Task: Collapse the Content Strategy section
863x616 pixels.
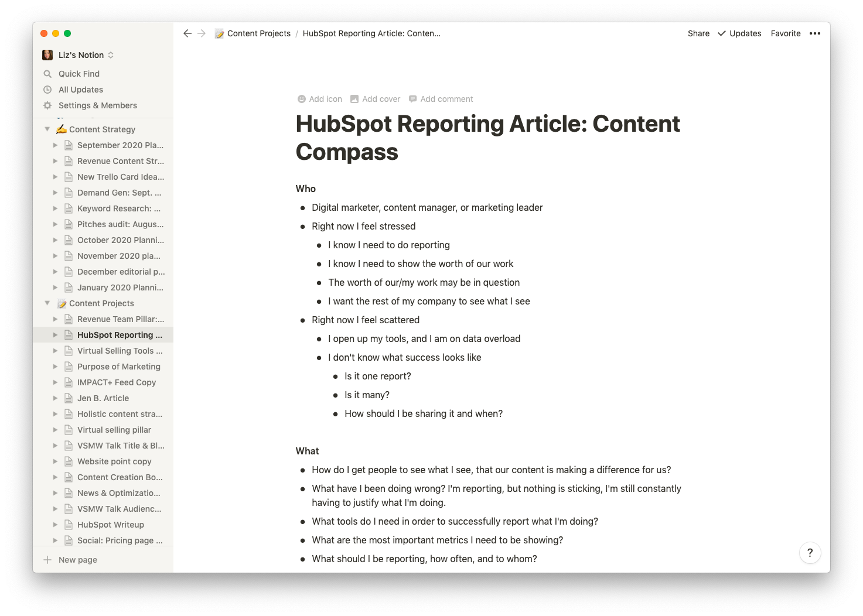Action: point(47,129)
